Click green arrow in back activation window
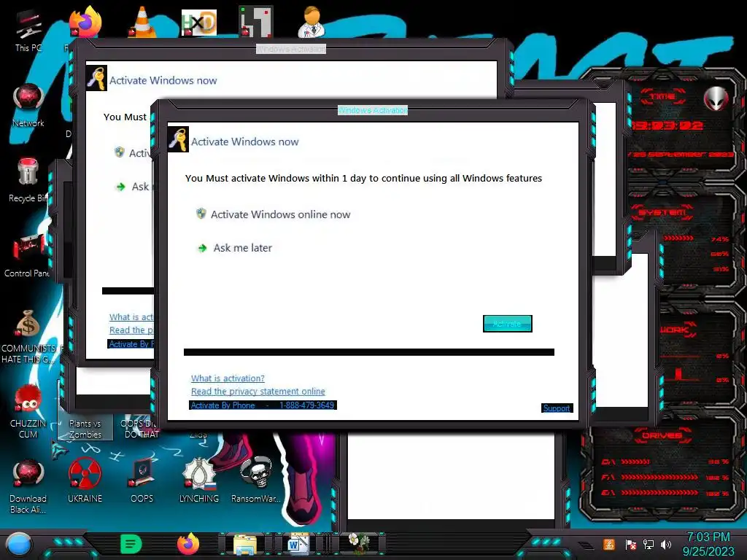747x560 pixels. tap(120, 187)
